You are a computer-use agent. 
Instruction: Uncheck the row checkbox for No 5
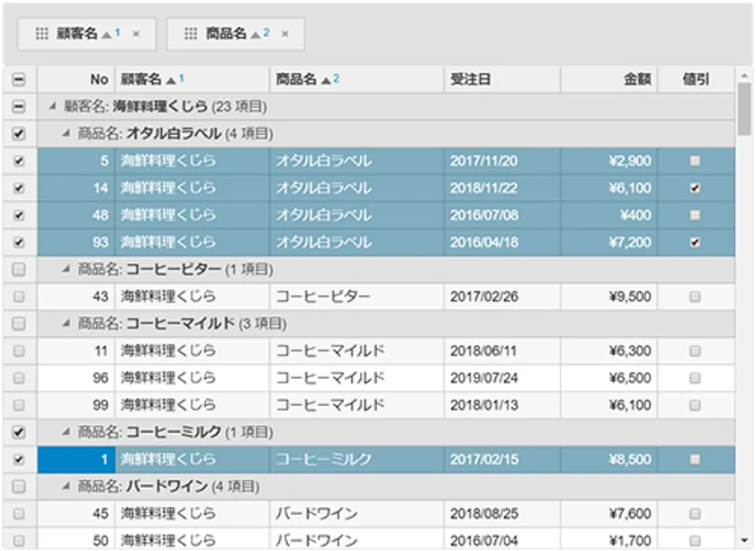pyautogui.click(x=19, y=161)
